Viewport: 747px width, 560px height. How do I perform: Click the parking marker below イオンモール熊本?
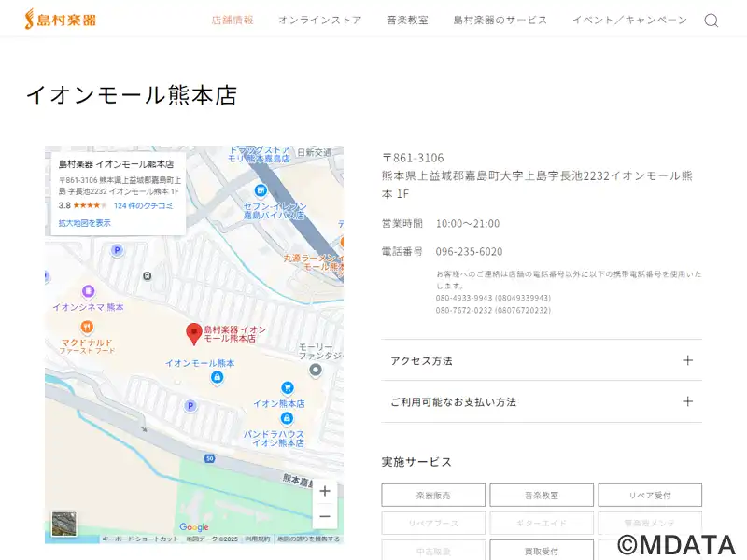pos(190,406)
